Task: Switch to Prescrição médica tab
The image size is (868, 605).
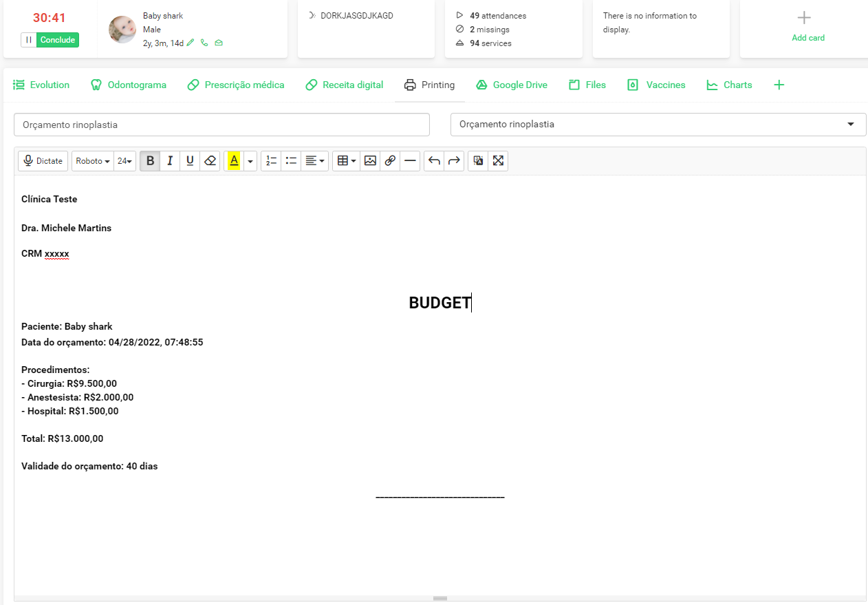Action: click(x=235, y=85)
